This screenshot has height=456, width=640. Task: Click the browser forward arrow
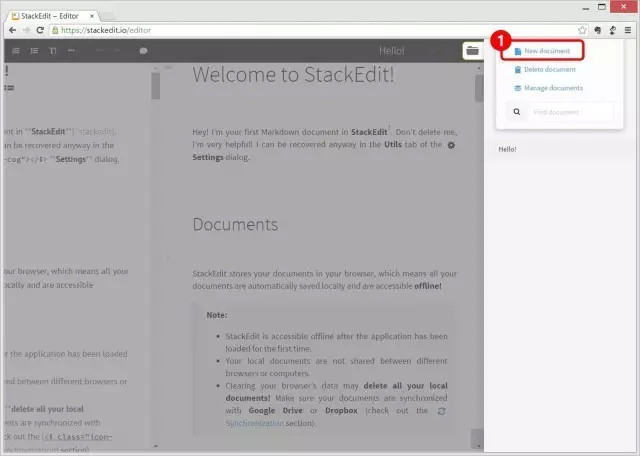click(27, 30)
